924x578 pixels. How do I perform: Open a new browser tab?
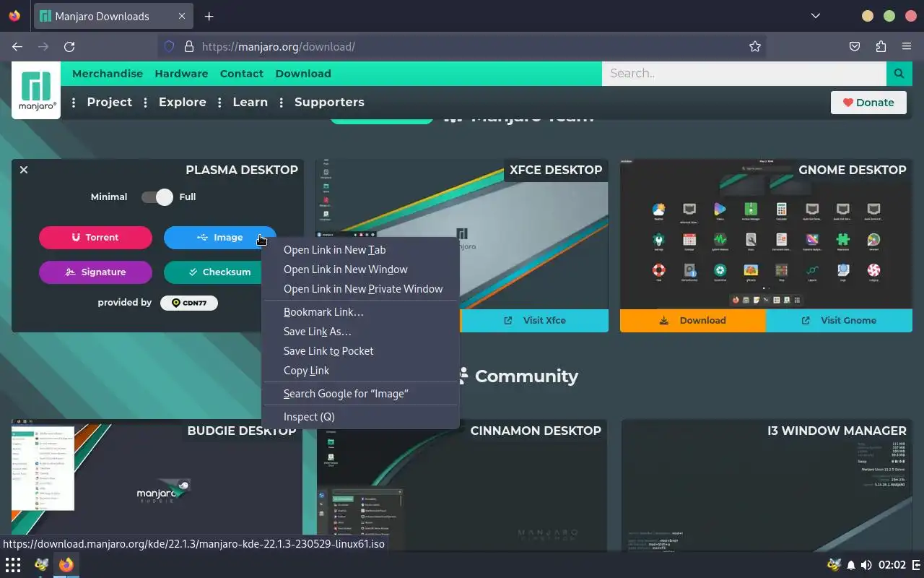[x=209, y=16]
